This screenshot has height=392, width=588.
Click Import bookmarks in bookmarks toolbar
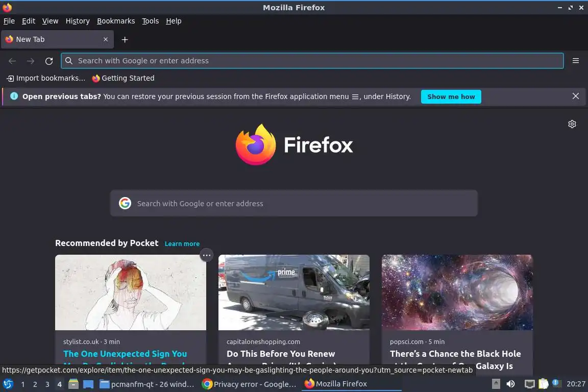coord(46,78)
